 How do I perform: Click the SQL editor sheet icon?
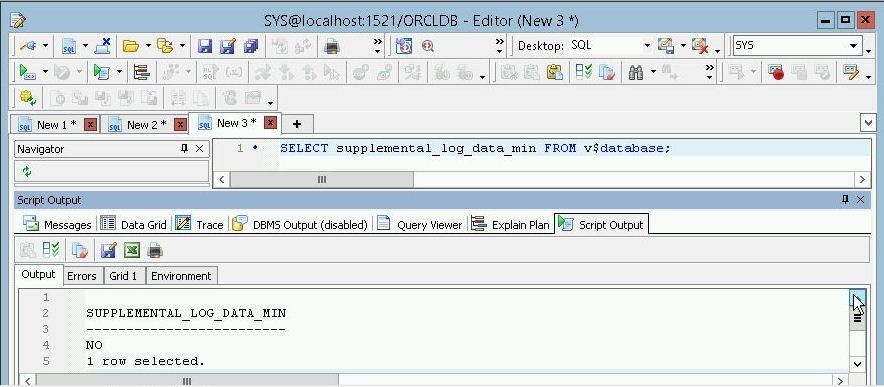click(69, 46)
